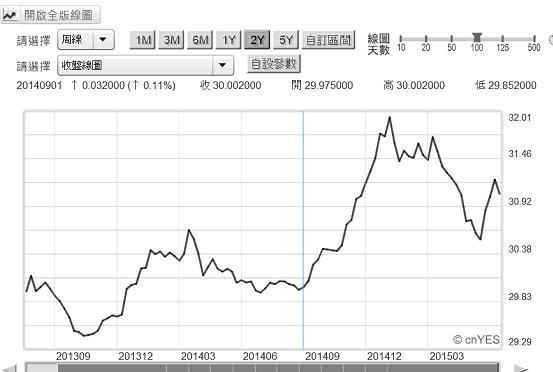Image resolution: width=553 pixels, height=372 pixels.
Task: Select the 6M time range
Action: click(200, 40)
